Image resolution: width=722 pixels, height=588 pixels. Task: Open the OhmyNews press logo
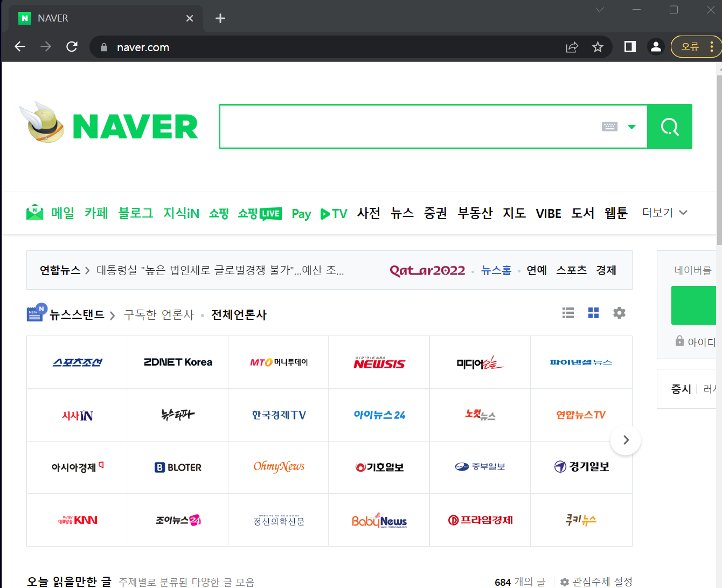[279, 467]
